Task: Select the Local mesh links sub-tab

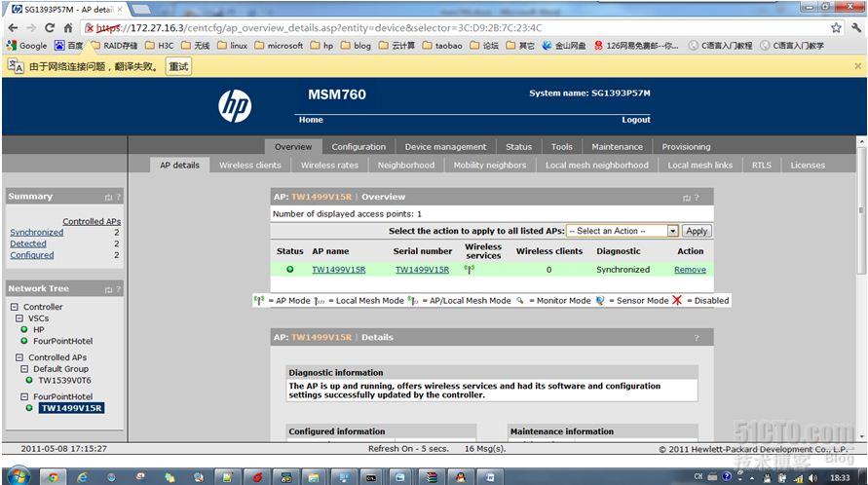Action: click(699, 165)
